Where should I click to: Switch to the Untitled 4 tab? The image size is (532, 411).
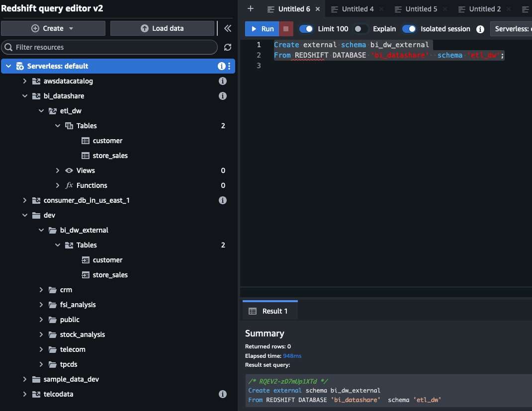357,9
